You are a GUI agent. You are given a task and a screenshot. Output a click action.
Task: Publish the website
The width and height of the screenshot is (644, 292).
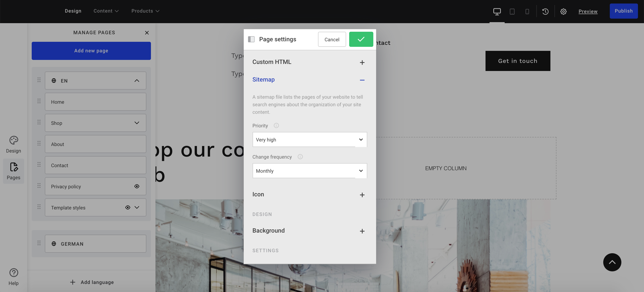[623, 11]
